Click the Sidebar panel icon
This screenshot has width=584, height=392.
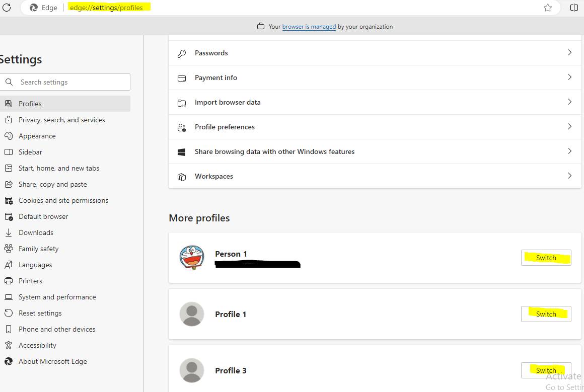9,152
